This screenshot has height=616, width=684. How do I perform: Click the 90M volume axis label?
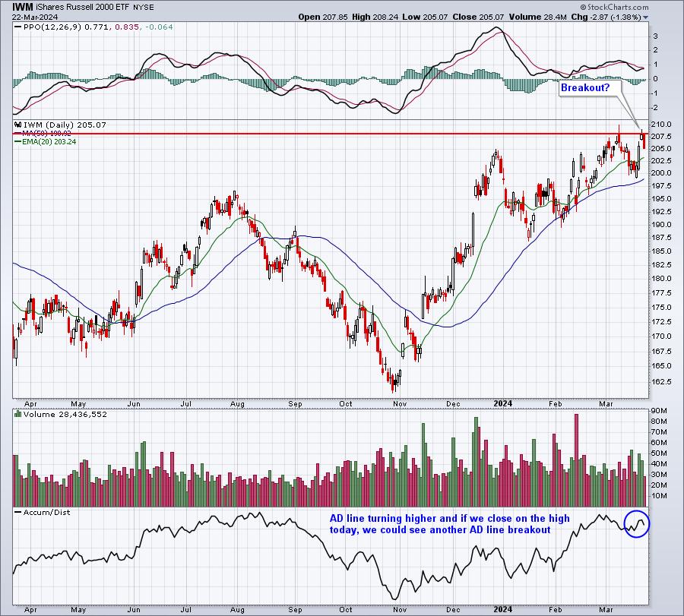659,412
